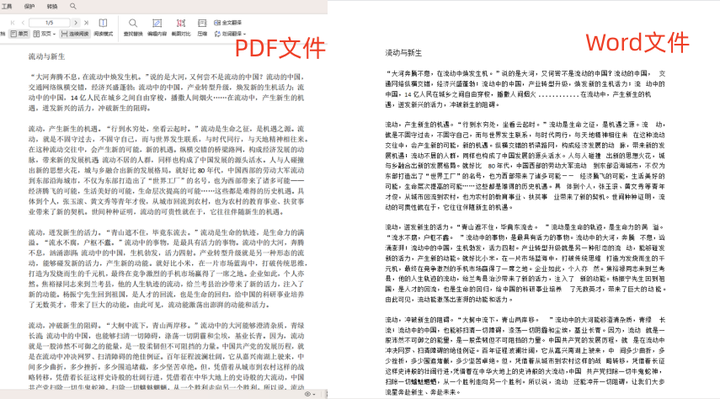
Task: Expand the arrow beside the status bar eye icon
Action: tap(314, 394)
